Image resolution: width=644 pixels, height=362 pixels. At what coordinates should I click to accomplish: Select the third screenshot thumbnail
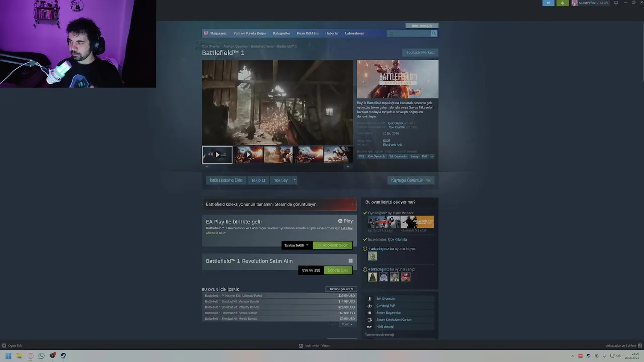278,155
